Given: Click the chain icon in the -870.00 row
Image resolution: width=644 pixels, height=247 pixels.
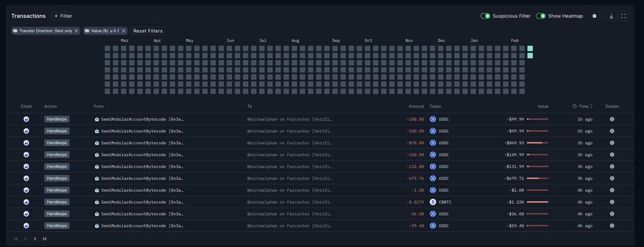Looking at the screenshot, I should tap(26, 143).
